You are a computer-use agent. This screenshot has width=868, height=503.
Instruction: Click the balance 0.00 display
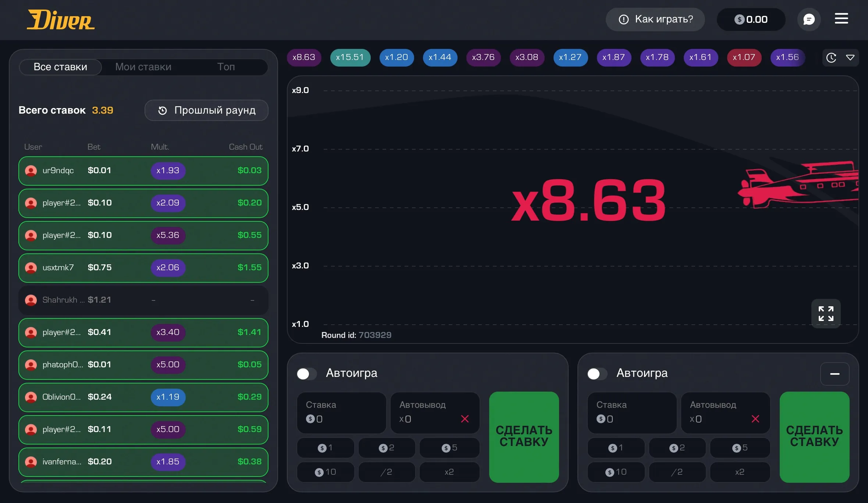click(751, 19)
